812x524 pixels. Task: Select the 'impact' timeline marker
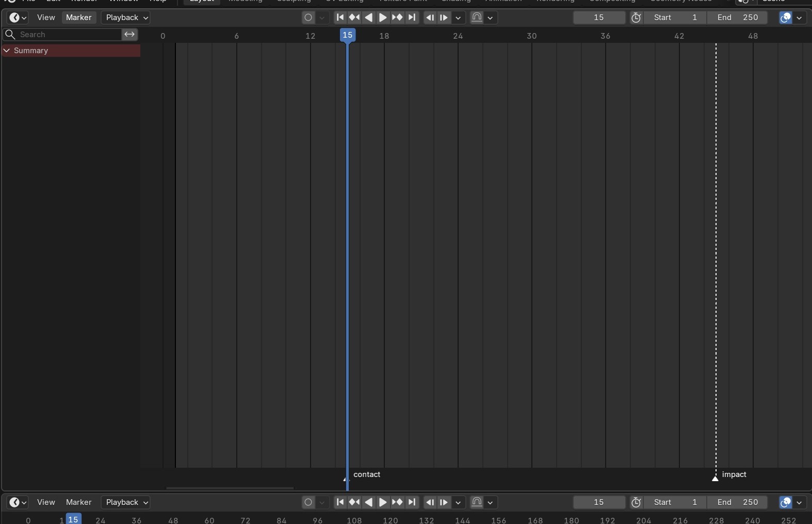(x=715, y=479)
